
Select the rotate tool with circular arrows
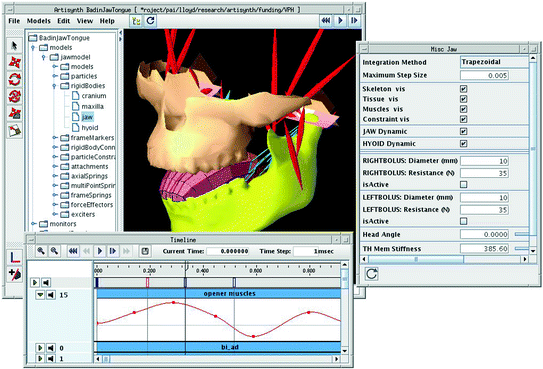(x=14, y=80)
